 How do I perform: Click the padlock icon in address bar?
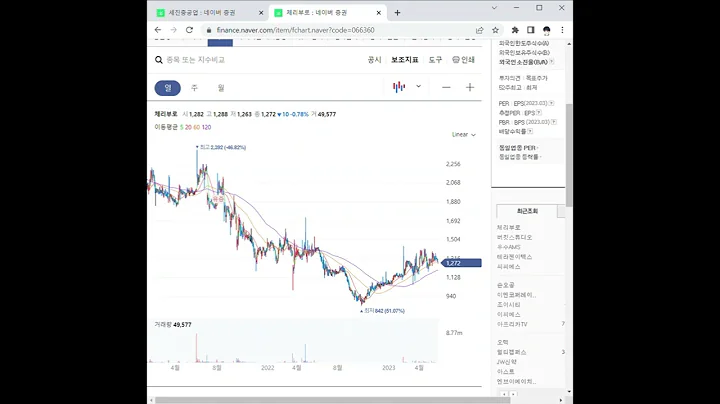209,30
